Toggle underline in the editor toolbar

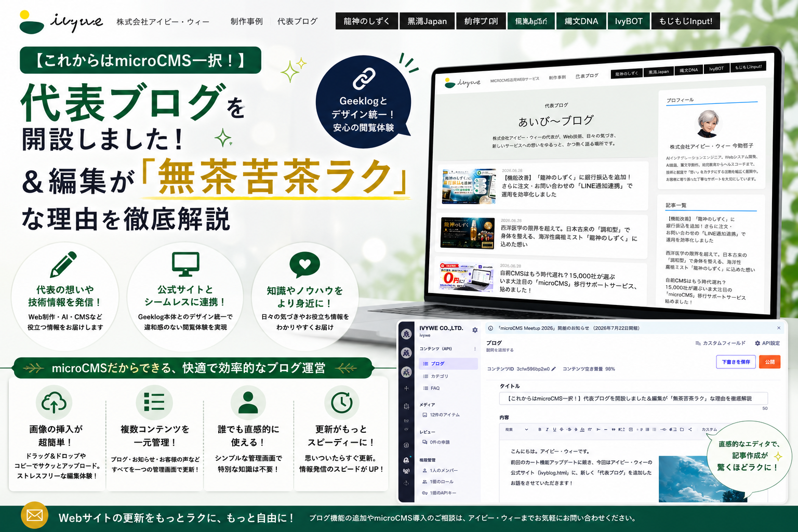pyautogui.click(x=554, y=430)
